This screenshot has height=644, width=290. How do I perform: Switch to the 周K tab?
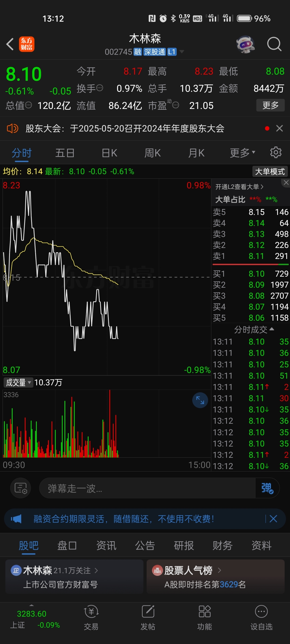[153, 153]
